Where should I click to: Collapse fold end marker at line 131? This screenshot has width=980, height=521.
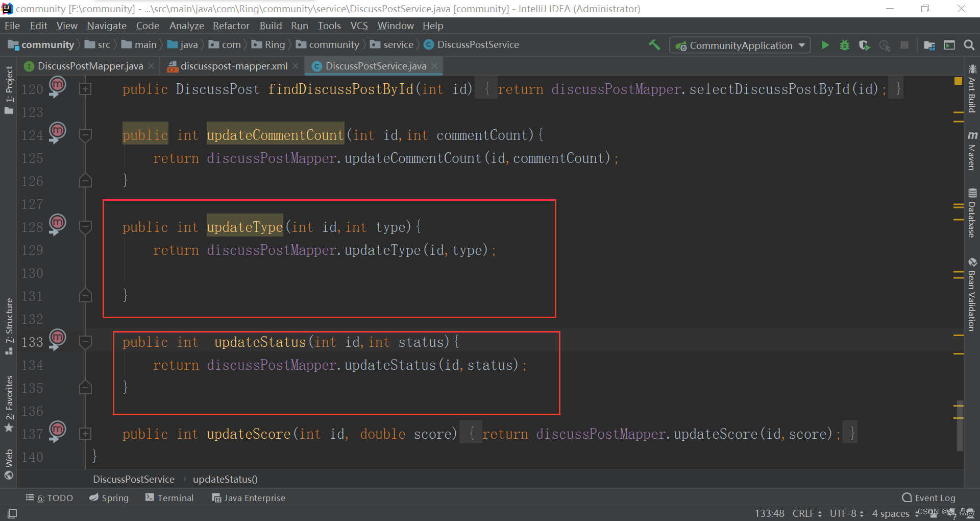[85, 296]
